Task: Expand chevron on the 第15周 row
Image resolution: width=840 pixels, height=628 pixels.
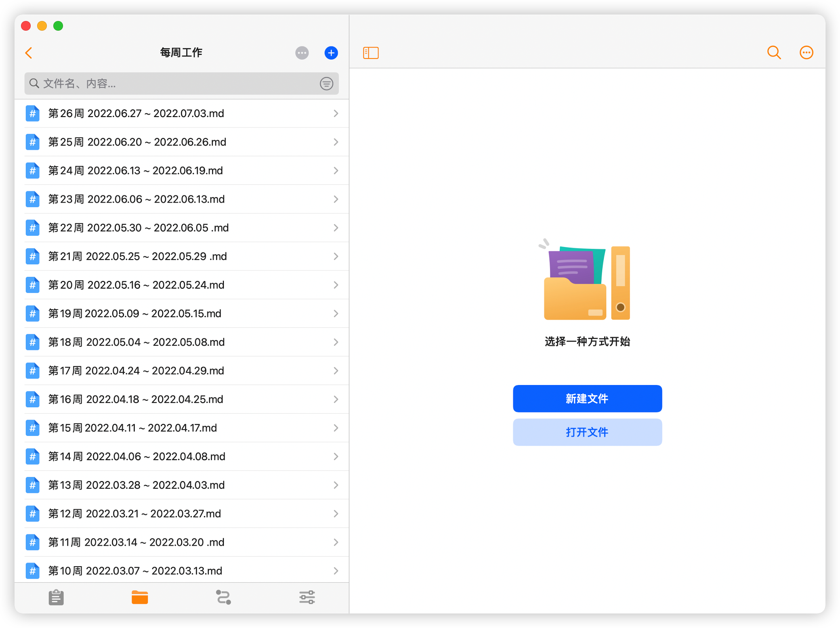Action: pos(336,428)
